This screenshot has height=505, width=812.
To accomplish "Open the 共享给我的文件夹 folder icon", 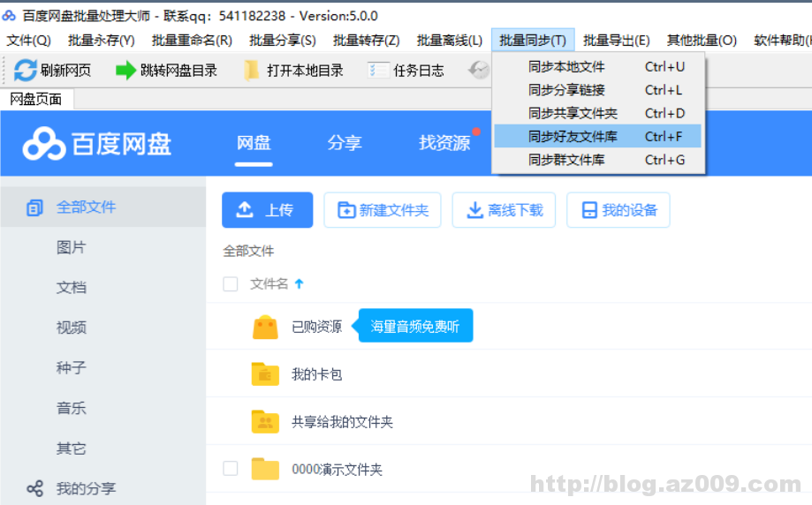I will pos(265,422).
